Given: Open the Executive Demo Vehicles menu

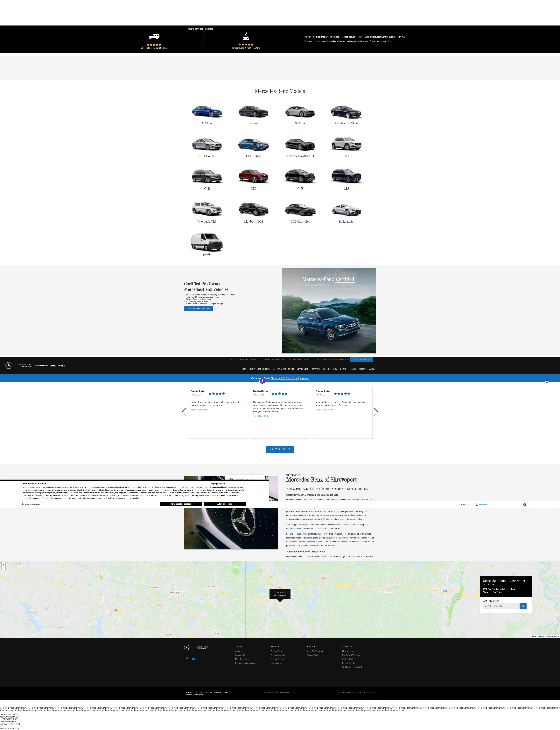Looking at the screenshot, I should [x=283, y=369].
